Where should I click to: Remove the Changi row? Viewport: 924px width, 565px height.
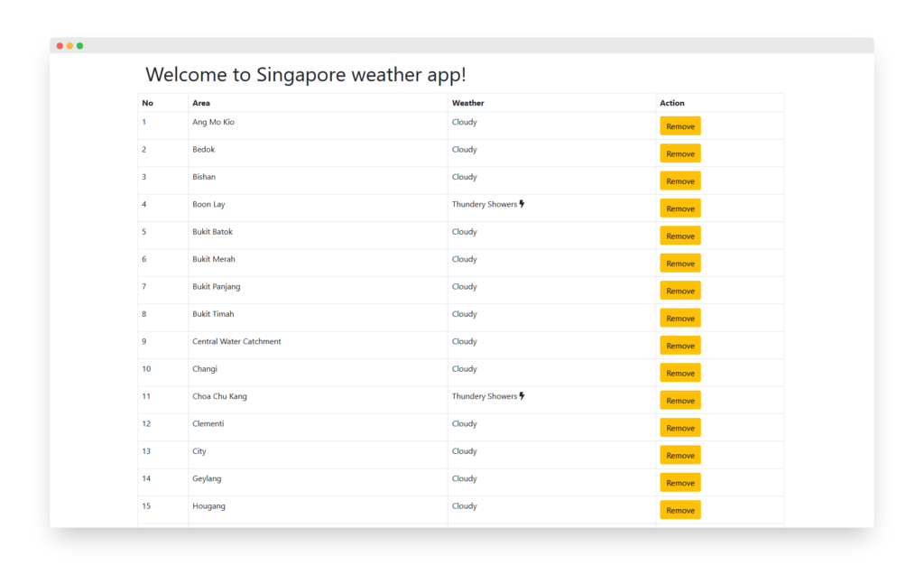(x=680, y=373)
